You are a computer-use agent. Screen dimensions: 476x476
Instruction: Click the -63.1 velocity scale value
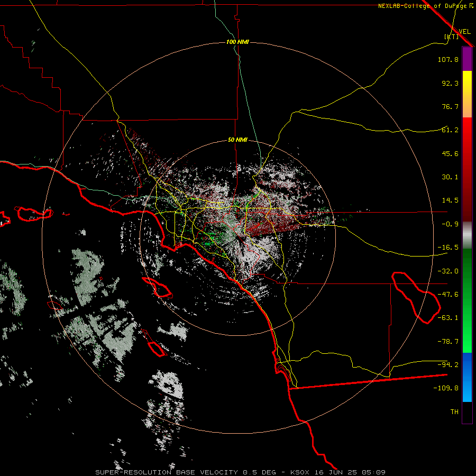click(x=448, y=318)
